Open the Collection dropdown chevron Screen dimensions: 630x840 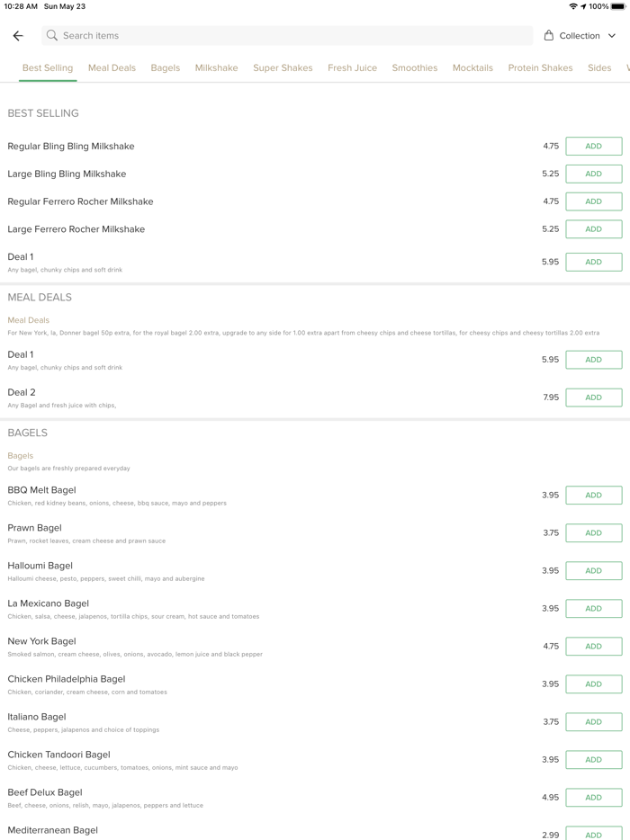click(x=612, y=36)
